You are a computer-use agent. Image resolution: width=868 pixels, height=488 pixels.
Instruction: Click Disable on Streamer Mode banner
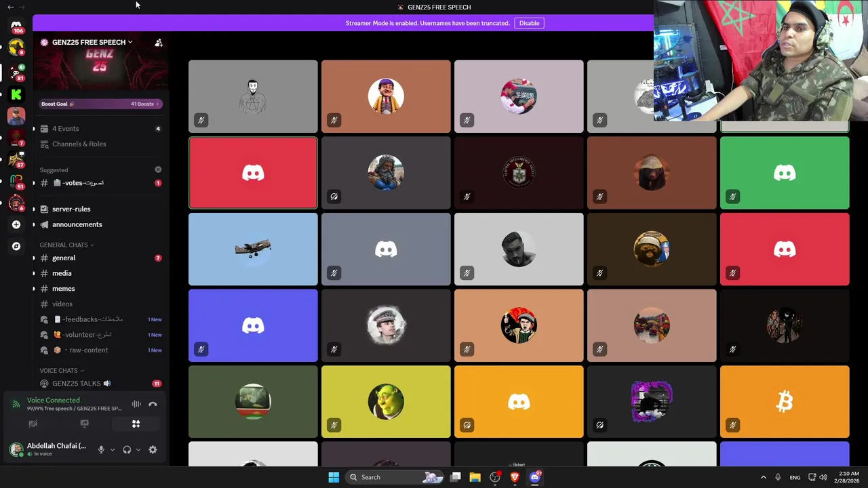click(x=529, y=23)
